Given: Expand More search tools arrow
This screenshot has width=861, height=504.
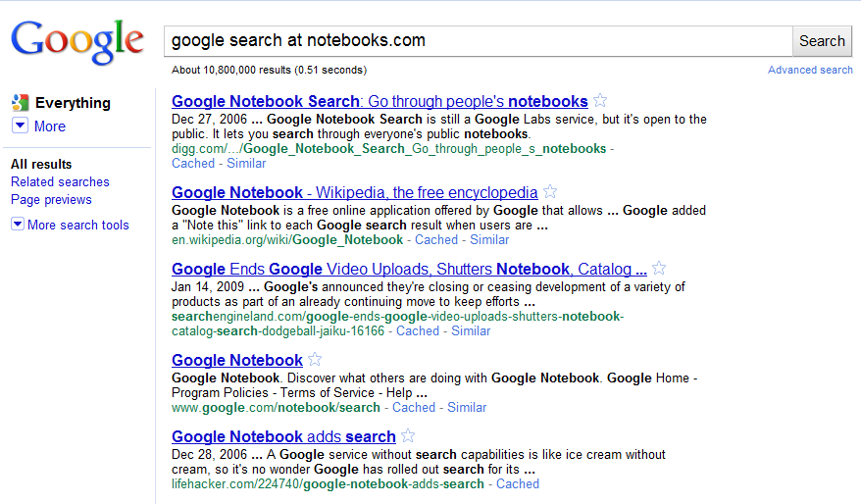Looking at the screenshot, I should point(18,224).
